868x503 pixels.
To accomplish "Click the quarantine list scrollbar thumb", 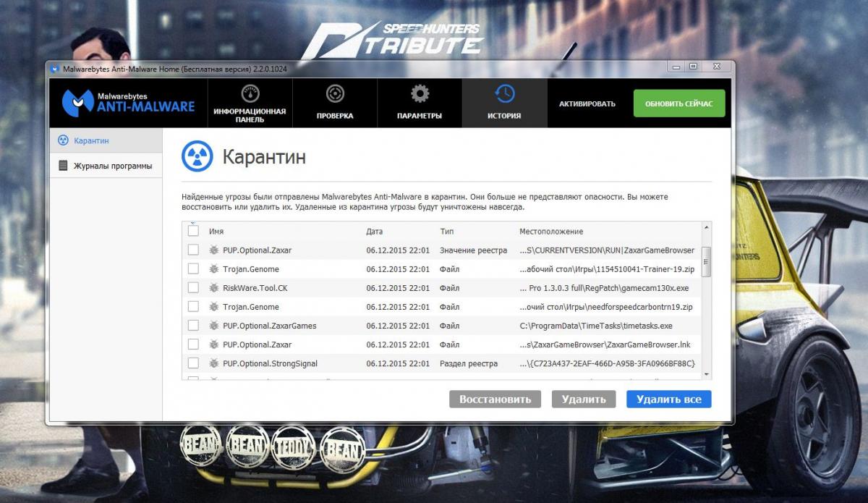I will tap(706, 261).
